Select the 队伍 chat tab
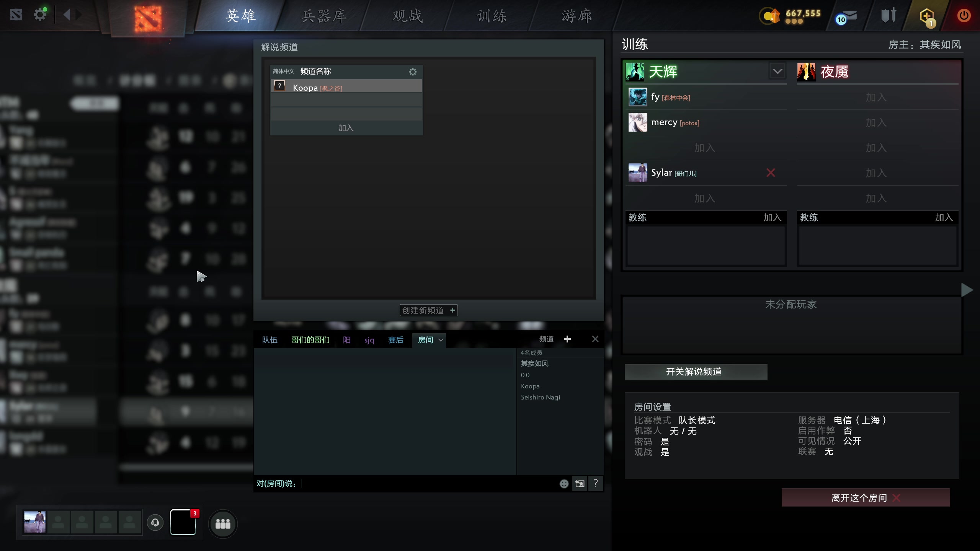Image resolution: width=980 pixels, height=551 pixels. click(x=269, y=340)
